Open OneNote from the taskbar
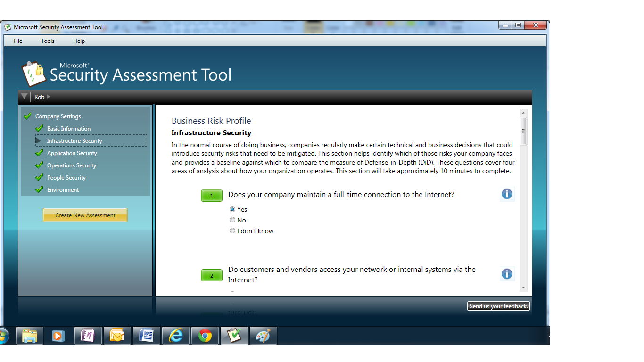Screen dimensions: 644x362 coord(88,336)
